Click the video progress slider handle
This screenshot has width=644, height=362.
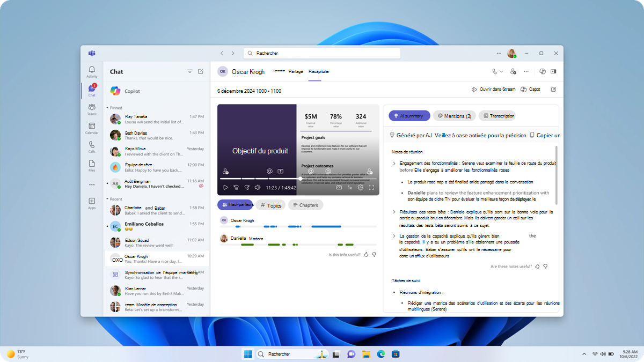click(301, 178)
